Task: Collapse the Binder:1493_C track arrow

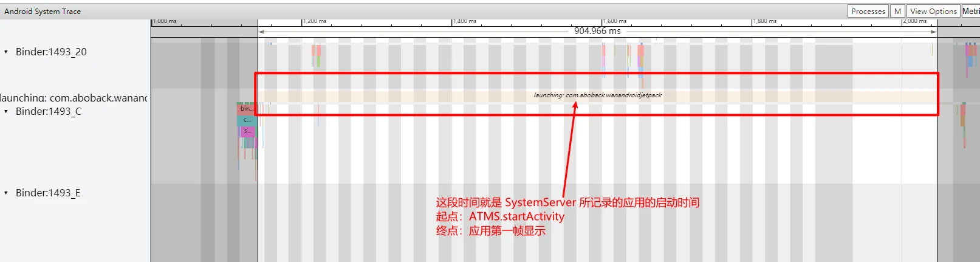Action: (x=6, y=112)
